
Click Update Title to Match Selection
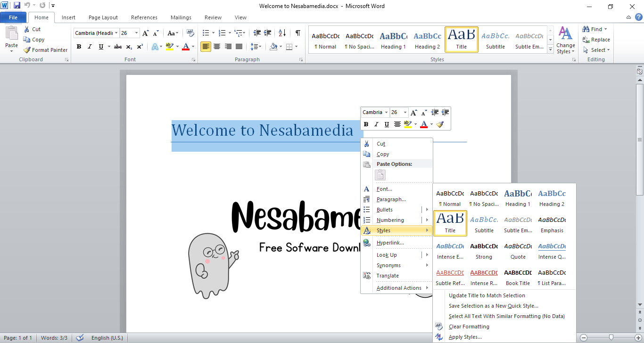tap(487, 295)
